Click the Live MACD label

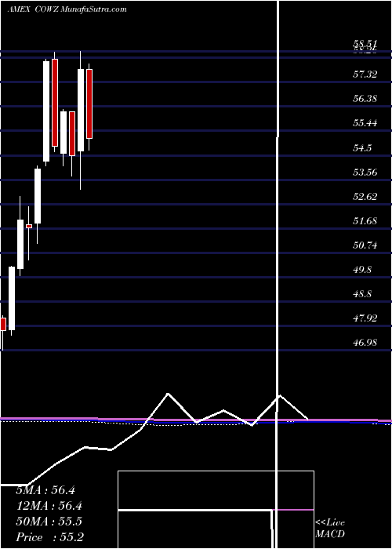(330, 529)
